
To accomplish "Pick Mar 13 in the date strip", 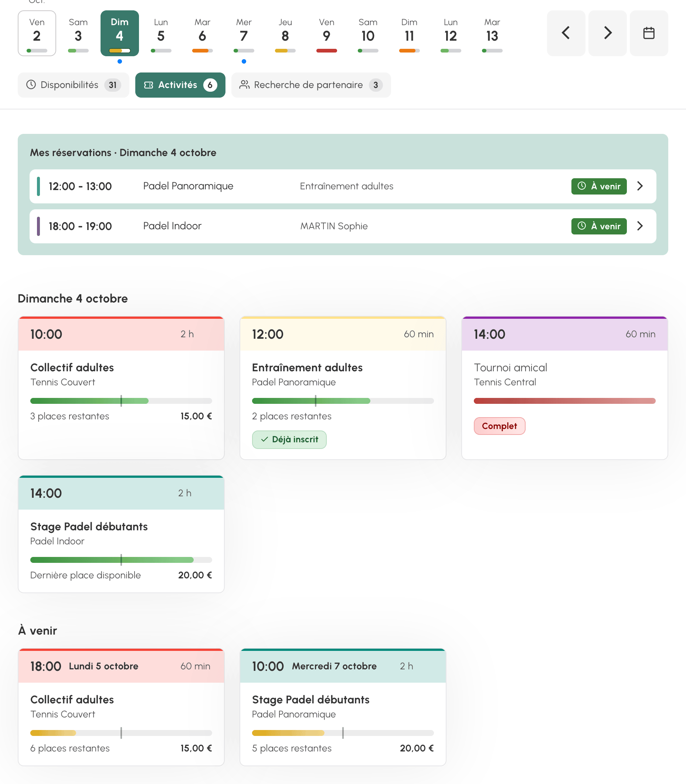I will click(x=492, y=33).
